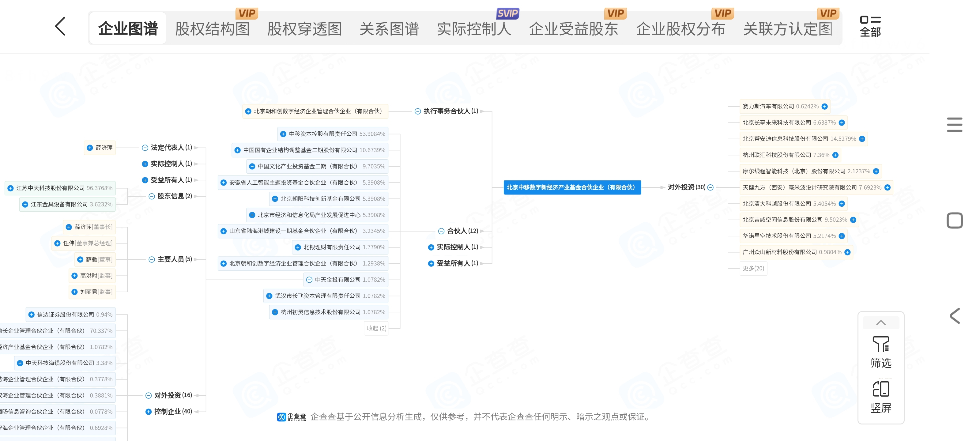Expand the left 实际控制人 (1) node
This screenshot has height=441, width=980.
coord(145,164)
